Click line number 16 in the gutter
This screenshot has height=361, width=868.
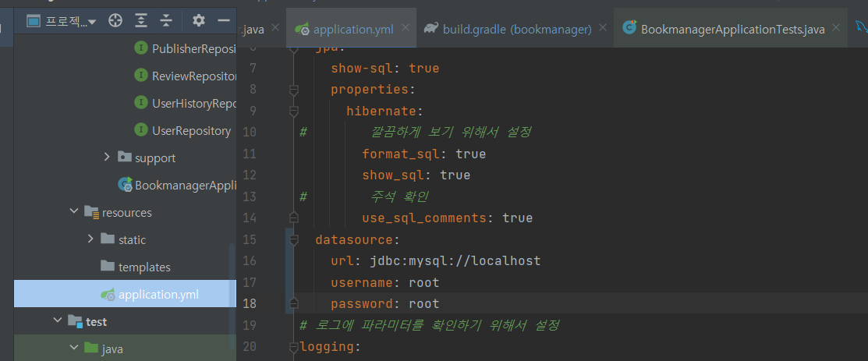tap(250, 260)
